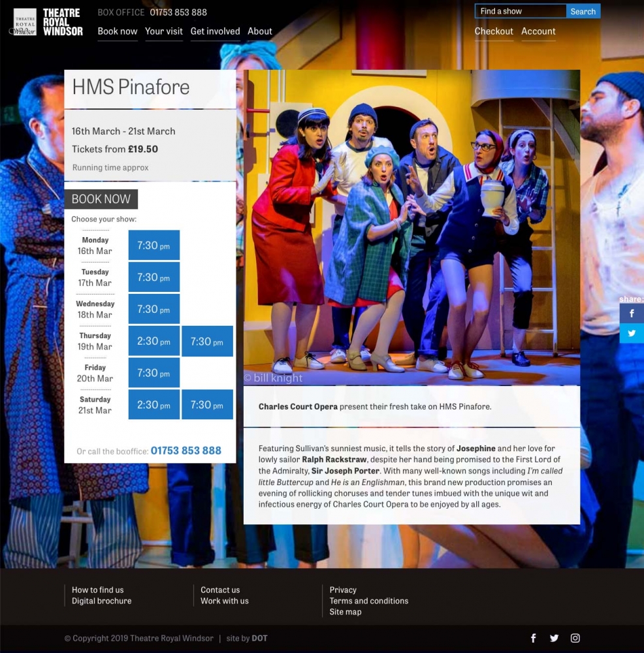Share on Twitter via side button

coord(632,333)
